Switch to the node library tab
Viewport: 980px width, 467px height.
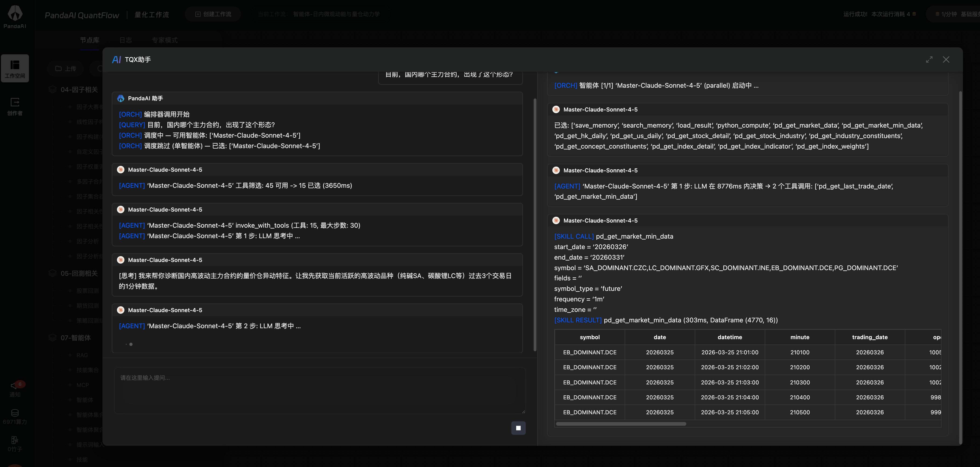pyautogui.click(x=89, y=40)
